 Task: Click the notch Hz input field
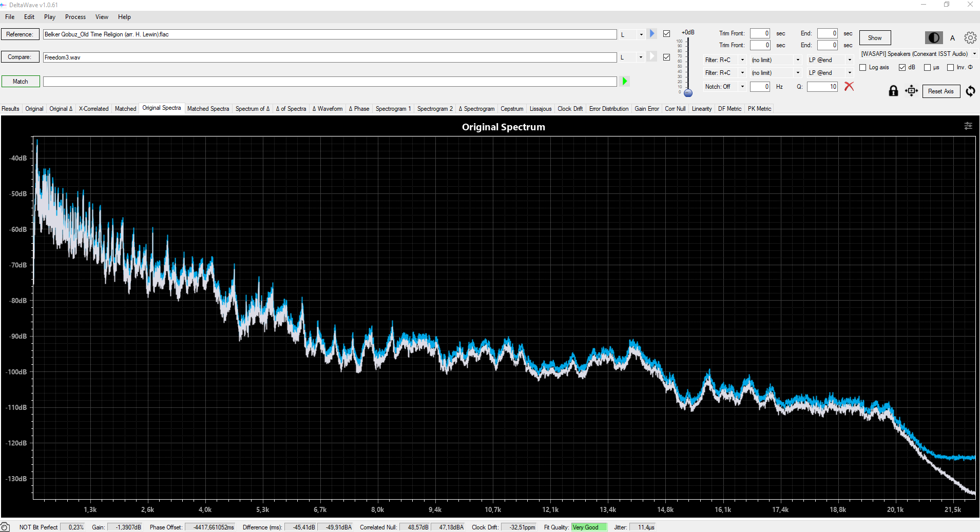[760, 87]
